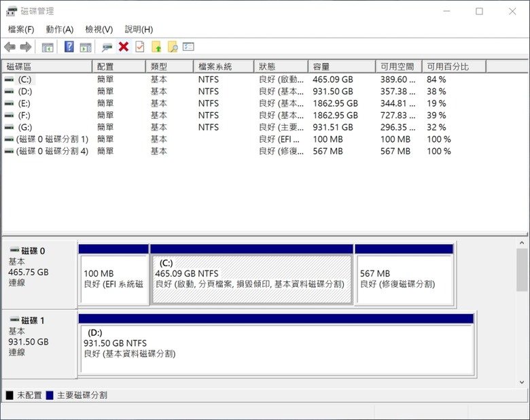Sort by the 可用空間 column header
The width and height of the screenshot is (530, 420).
tap(399, 67)
